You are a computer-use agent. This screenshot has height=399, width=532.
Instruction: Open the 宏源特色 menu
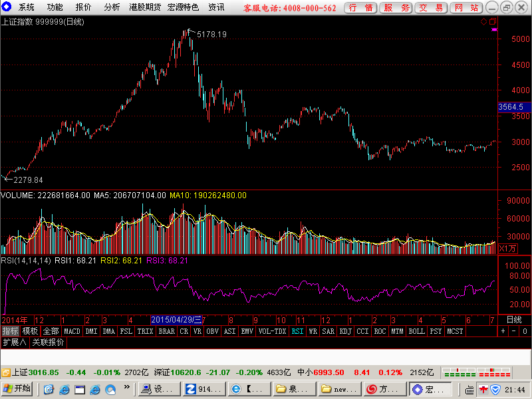click(x=183, y=7)
